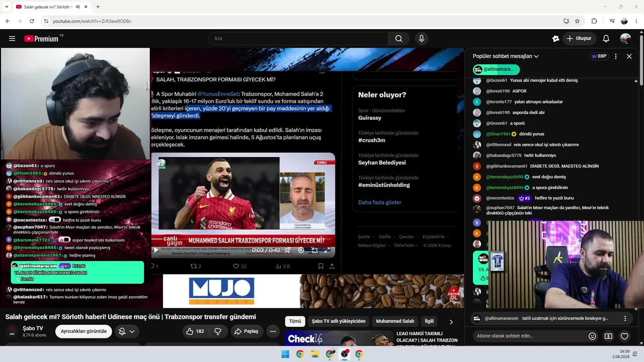The height and width of the screenshot is (362, 644).
Task: Expand Popüler sohbet mesajları dropdown
Action: (506, 56)
